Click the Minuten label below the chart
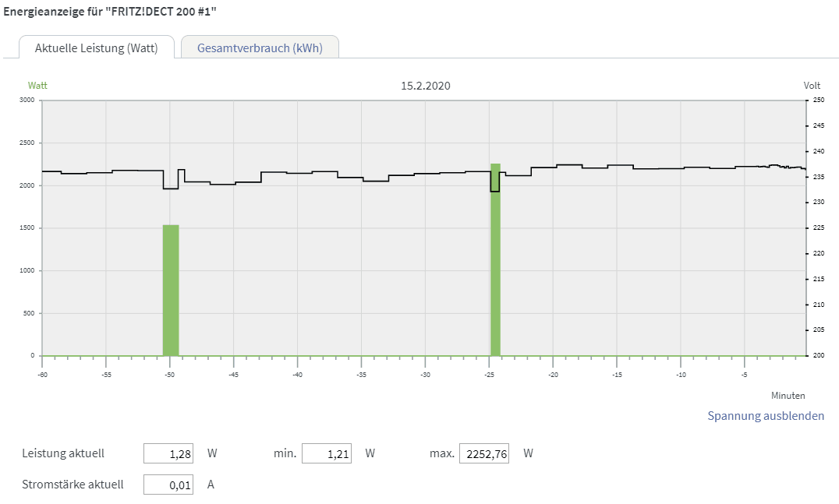839x504 pixels. [x=788, y=396]
